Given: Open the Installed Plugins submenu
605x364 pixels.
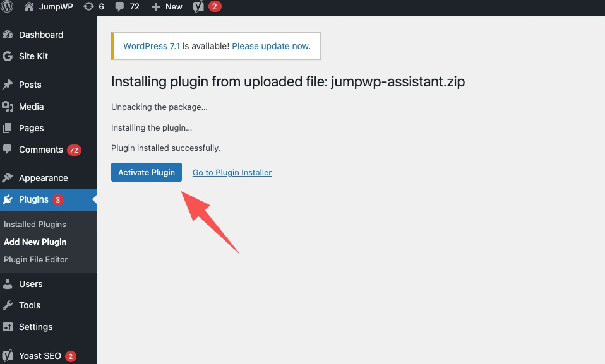Looking at the screenshot, I should click(x=35, y=225).
